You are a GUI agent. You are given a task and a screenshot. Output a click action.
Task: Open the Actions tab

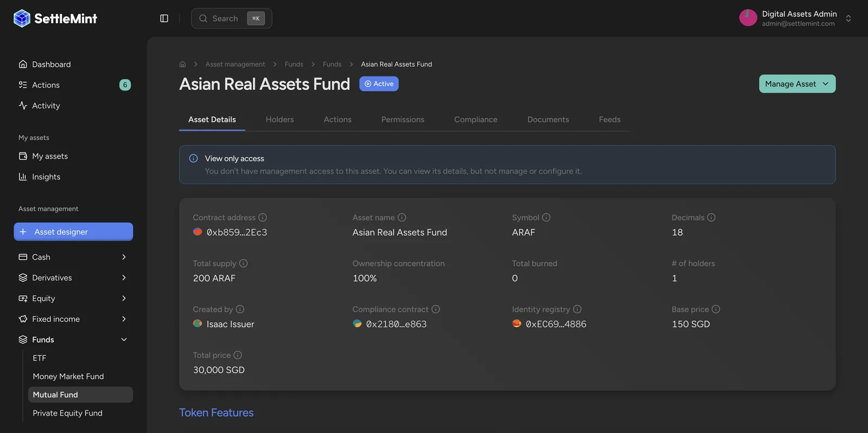337,120
